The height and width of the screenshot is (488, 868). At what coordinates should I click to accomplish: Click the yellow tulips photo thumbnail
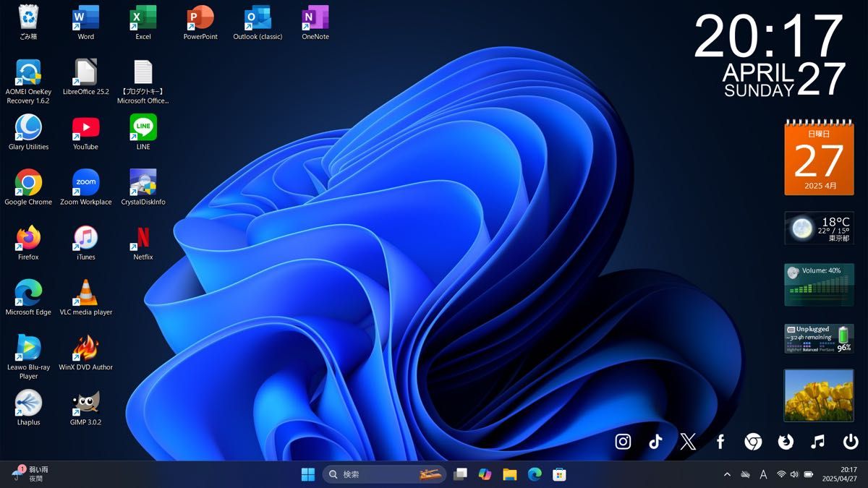click(819, 395)
